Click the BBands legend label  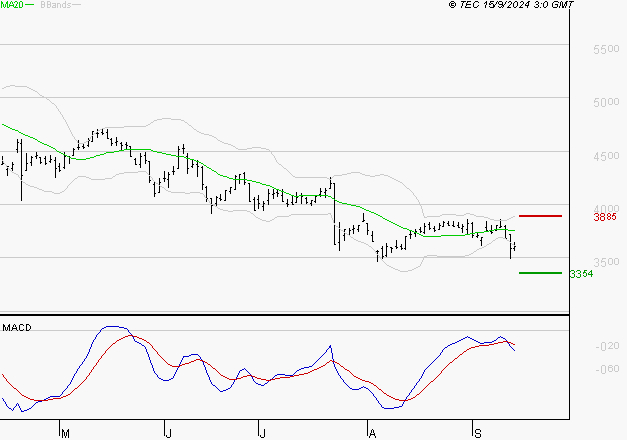coord(56,5)
